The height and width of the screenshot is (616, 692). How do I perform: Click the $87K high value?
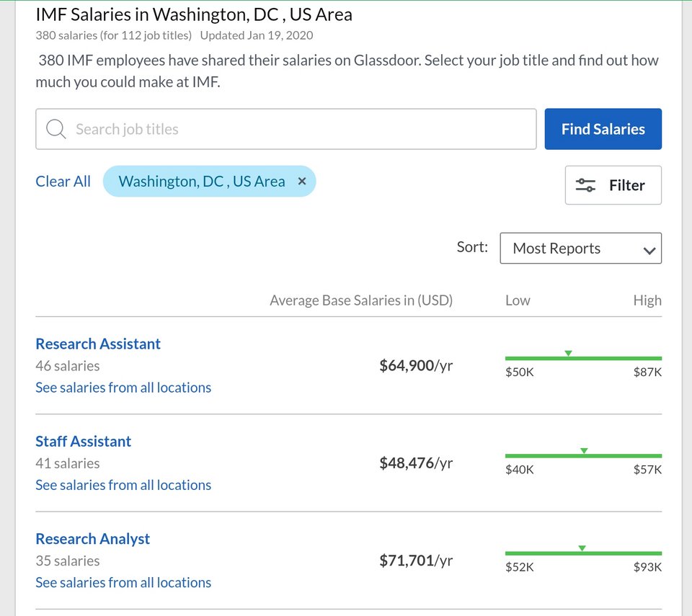(648, 372)
